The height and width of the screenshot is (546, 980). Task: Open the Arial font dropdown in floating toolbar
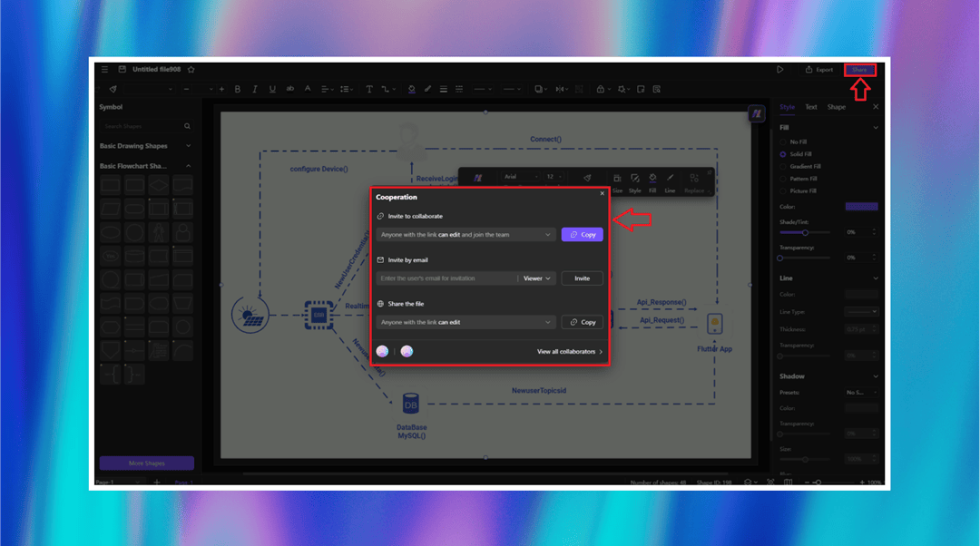[521, 178]
